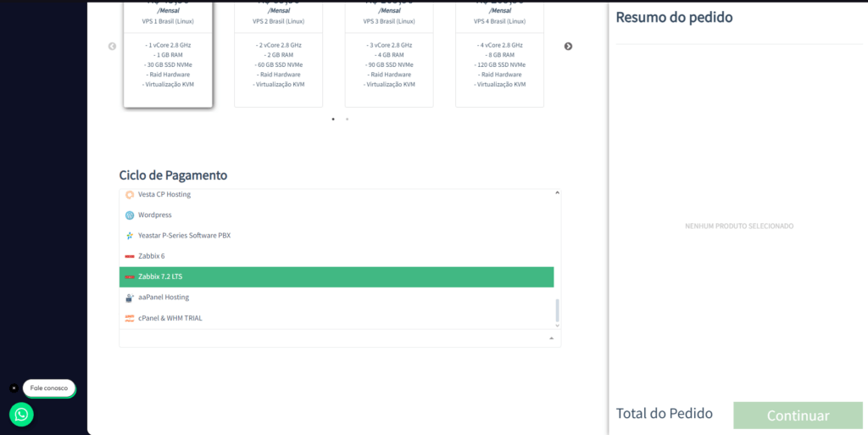Click NENHUM PRODUTO SELECIONADO text
The width and height of the screenshot is (868, 435).
[739, 226]
